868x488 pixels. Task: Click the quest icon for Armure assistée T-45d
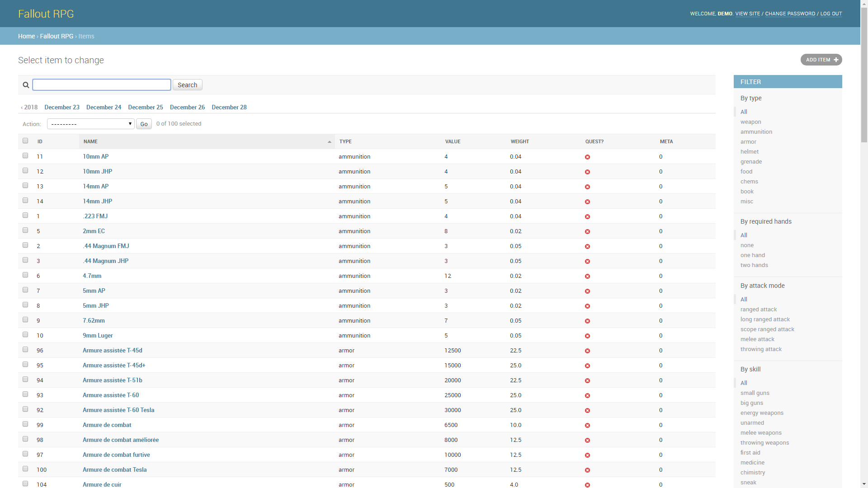[587, 351]
